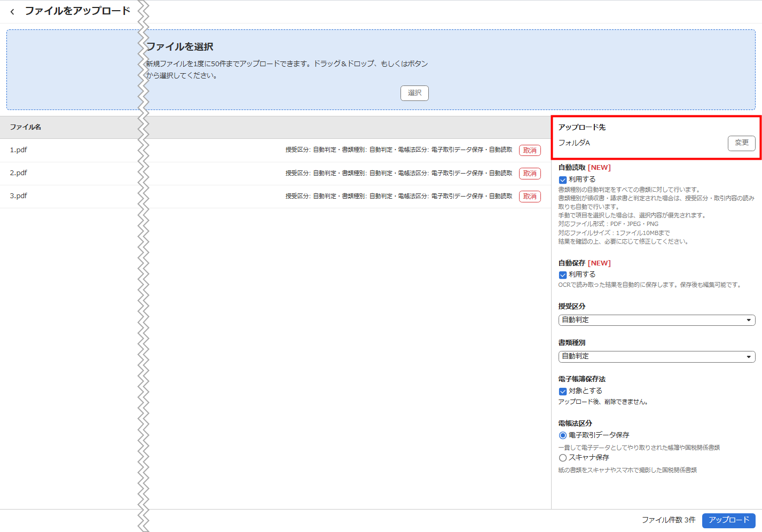Click the blue アップロード button
This screenshot has height=532, width=762.
[x=729, y=520]
